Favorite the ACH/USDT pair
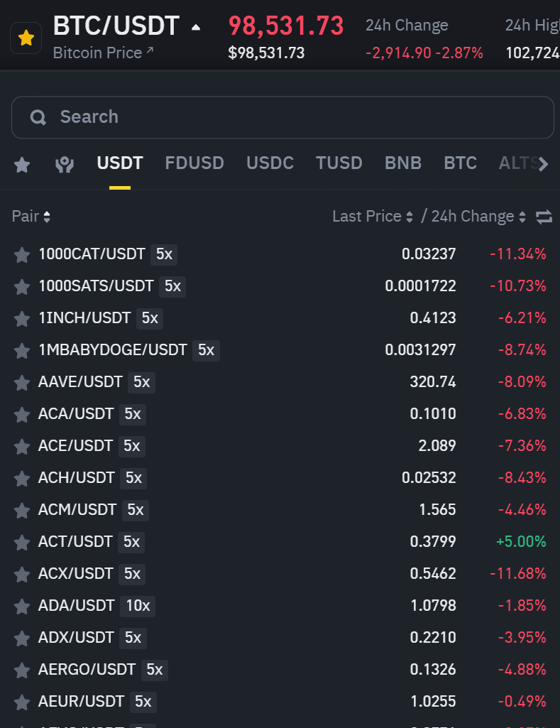 point(22,479)
